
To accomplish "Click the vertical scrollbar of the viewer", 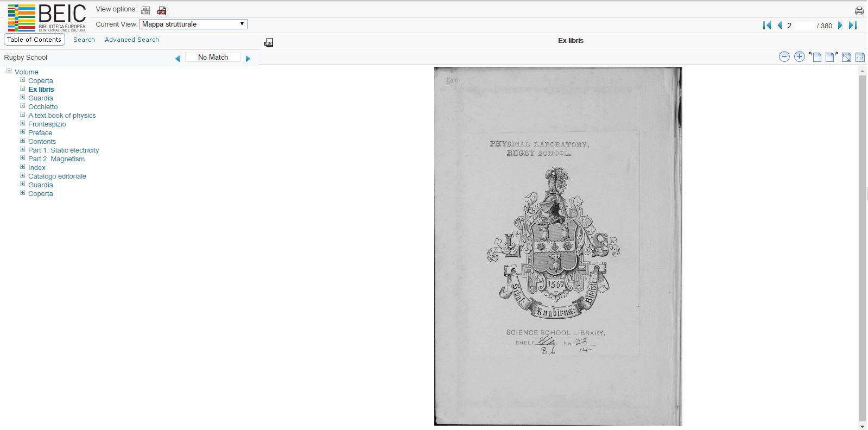I will [x=862, y=248].
